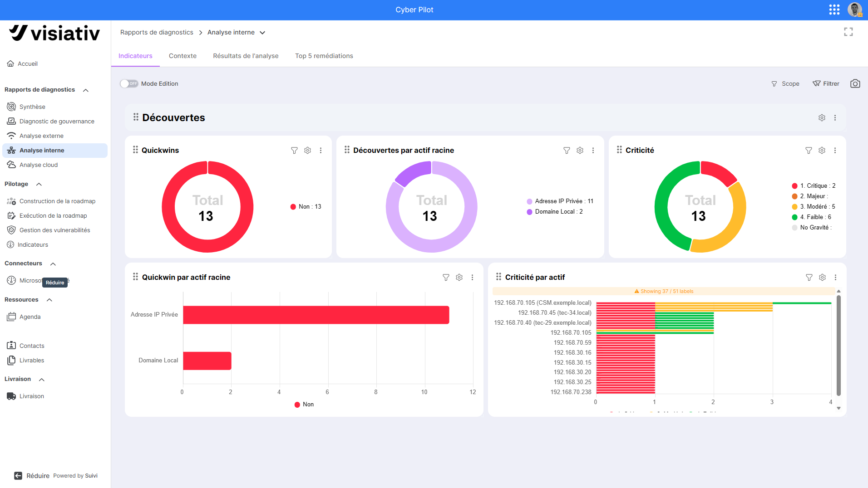
Task: Click the Criticité par actif scrollbar
Action: click(838, 346)
